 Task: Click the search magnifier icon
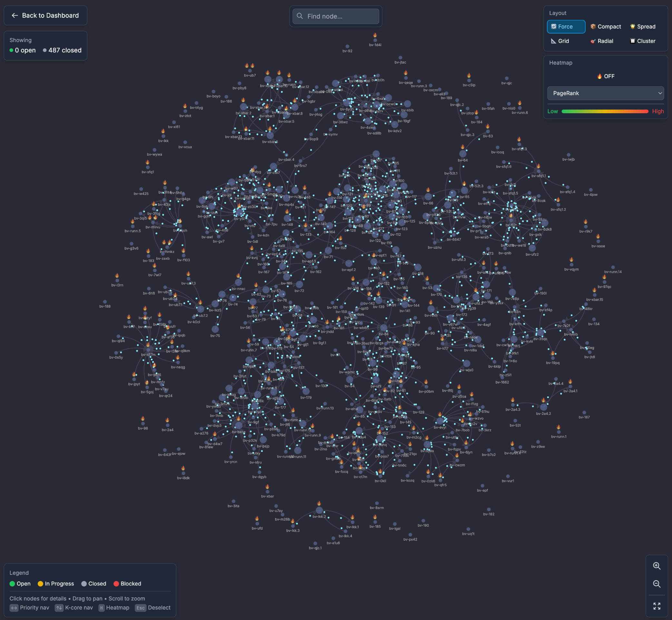point(300,16)
